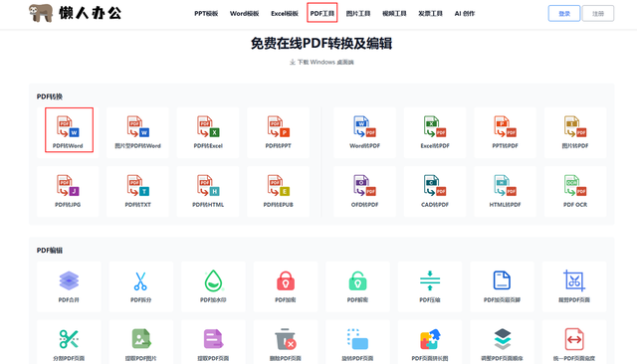Open the 提取PDF图片 tool
This screenshot has width=637, height=364.
click(x=141, y=342)
